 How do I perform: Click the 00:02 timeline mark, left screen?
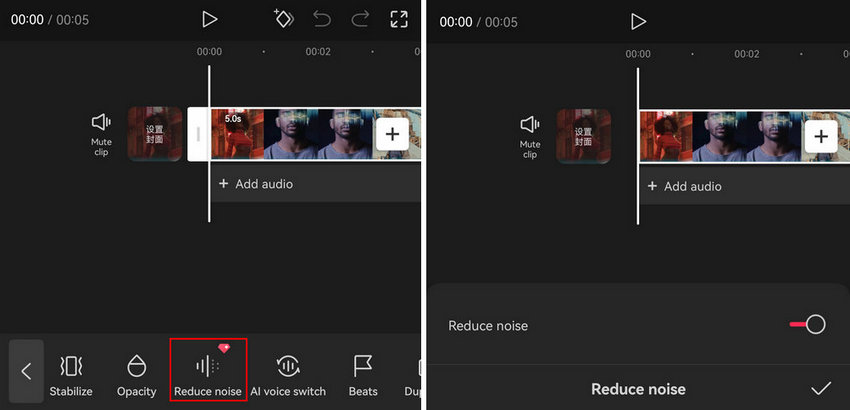click(318, 52)
